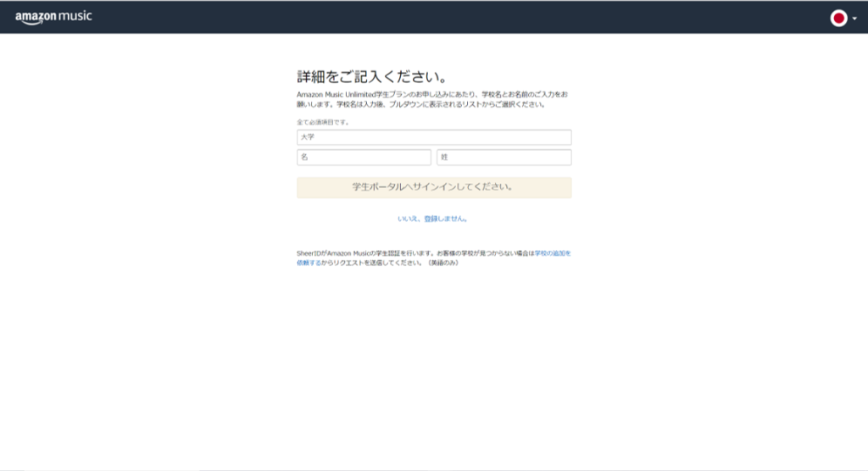Image resolution: width=868 pixels, height=471 pixels.
Task: Click the 全て必須項目です note
Action: (323, 122)
